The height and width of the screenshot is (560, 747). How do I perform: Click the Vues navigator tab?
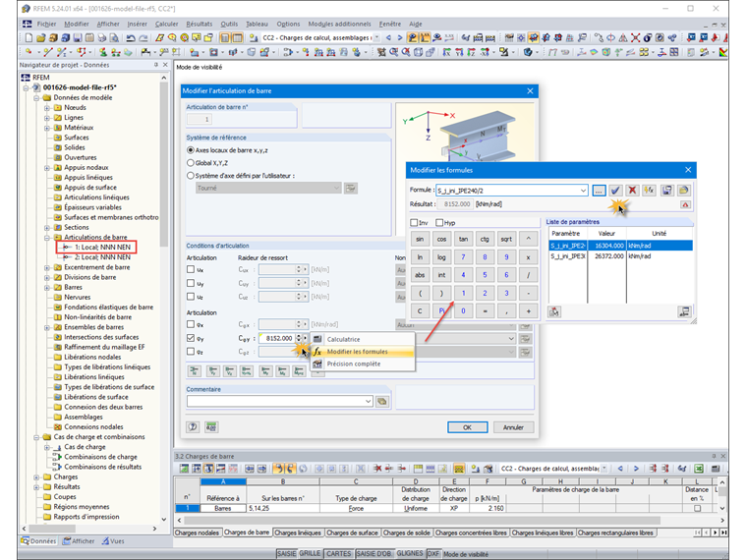click(x=113, y=541)
